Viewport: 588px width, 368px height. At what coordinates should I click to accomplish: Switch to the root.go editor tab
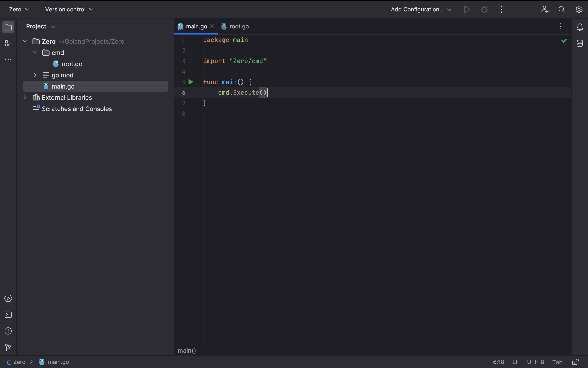point(239,26)
